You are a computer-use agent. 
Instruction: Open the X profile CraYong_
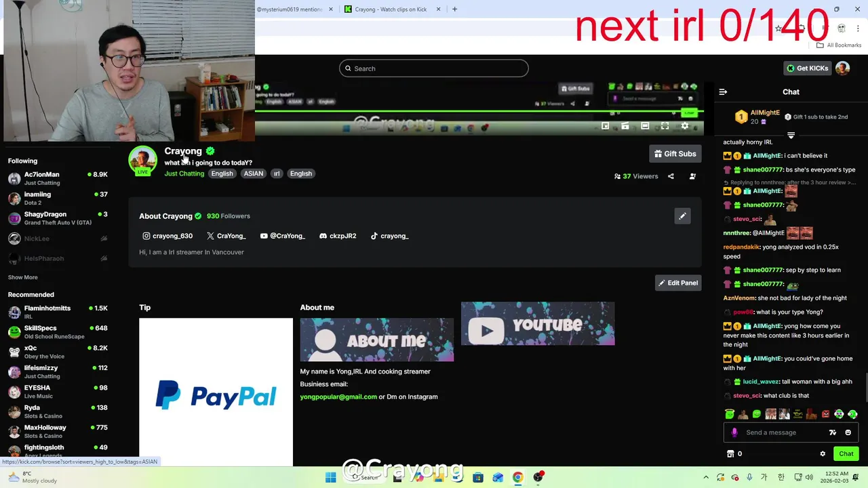pos(226,236)
